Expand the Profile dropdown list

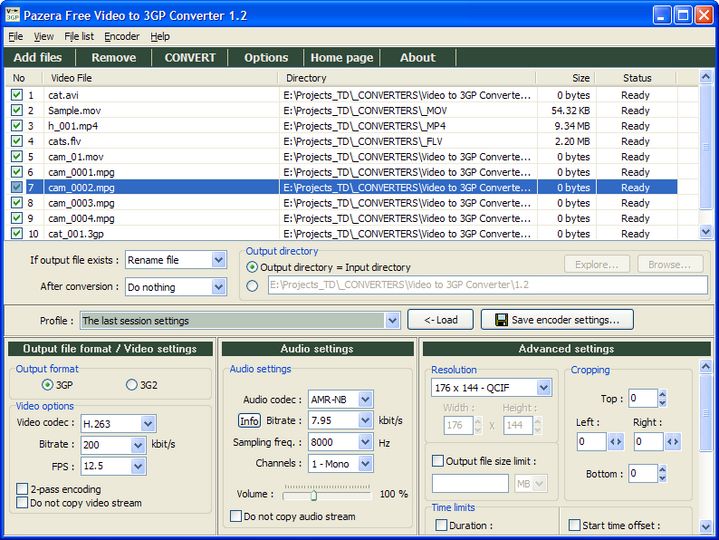[x=392, y=320]
